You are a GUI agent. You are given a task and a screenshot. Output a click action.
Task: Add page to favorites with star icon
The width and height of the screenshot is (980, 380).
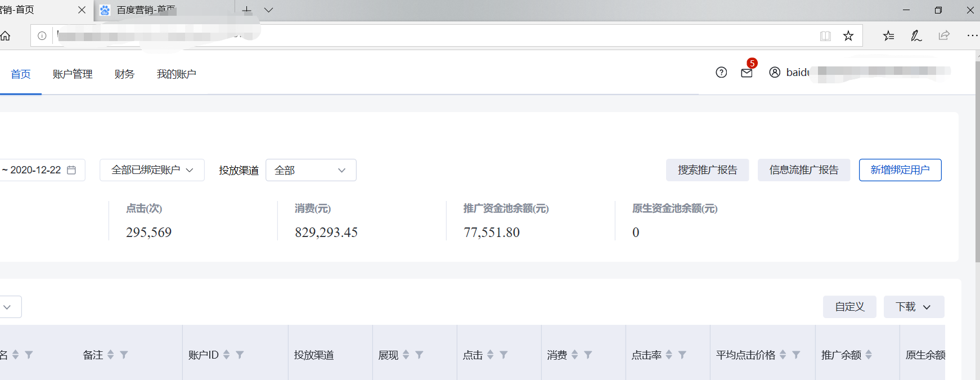[x=848, y=36]
